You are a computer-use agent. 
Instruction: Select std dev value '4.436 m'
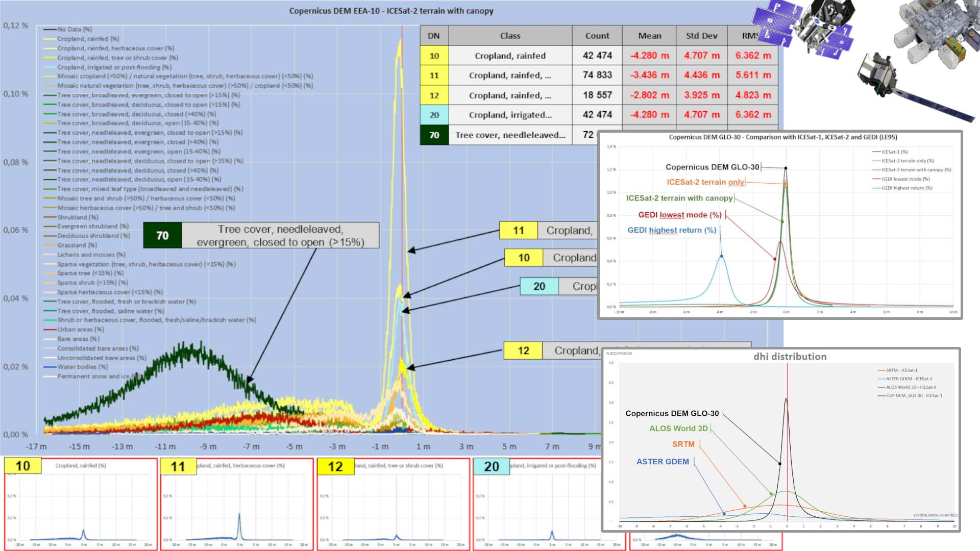[x=702, y=75]
